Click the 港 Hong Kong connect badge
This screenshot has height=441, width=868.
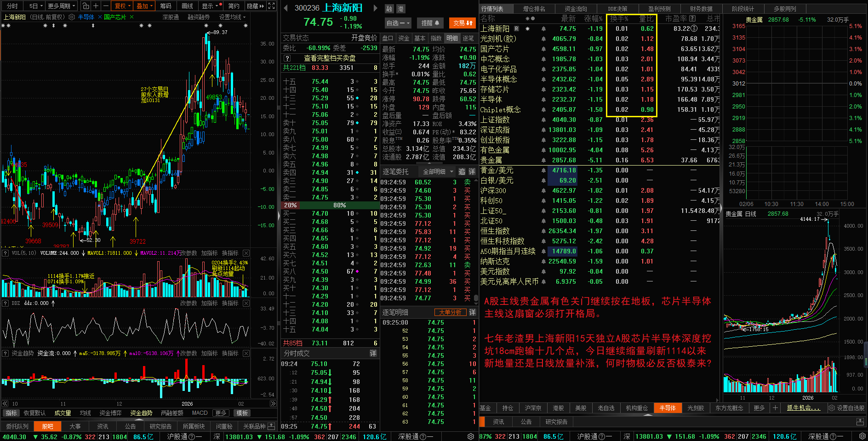coord(400,9)
